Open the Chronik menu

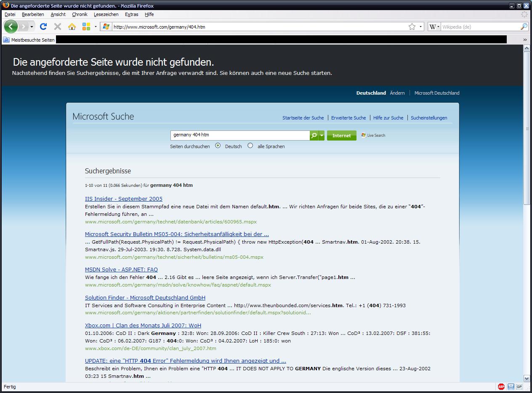[80, 14]
